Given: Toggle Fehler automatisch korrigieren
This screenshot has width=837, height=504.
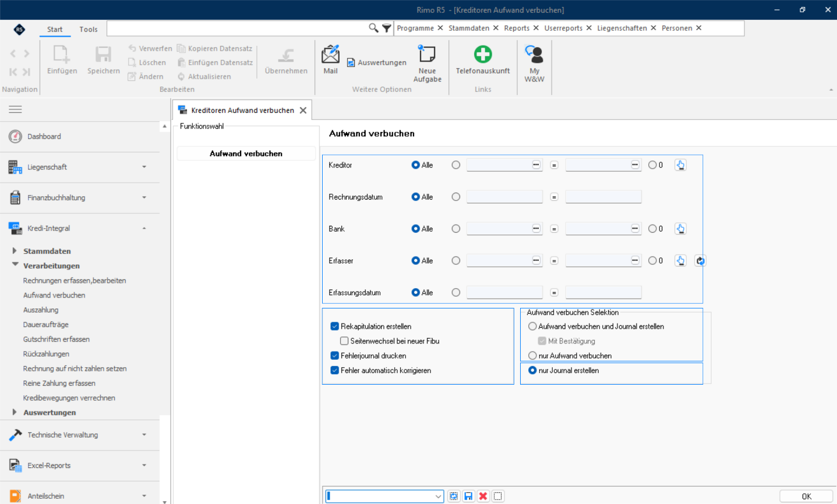Looking at the screenshot, I should (x=335, y=370).
